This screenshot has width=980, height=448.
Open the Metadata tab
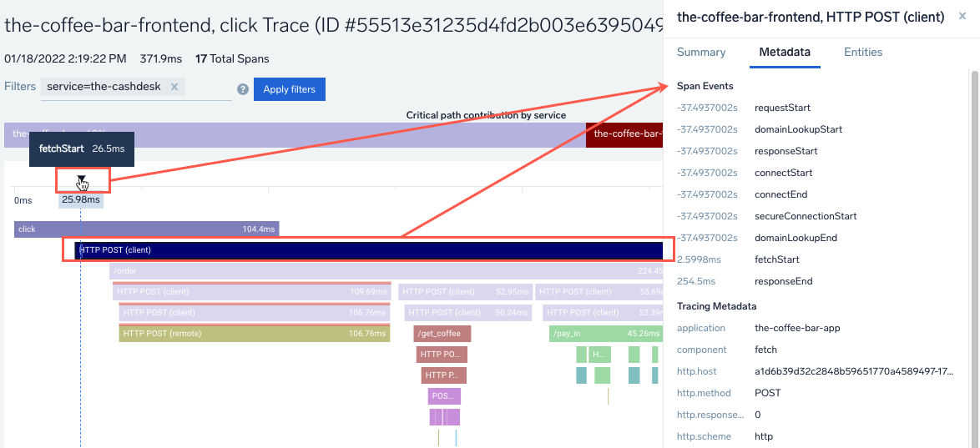(x=784, y=52)
